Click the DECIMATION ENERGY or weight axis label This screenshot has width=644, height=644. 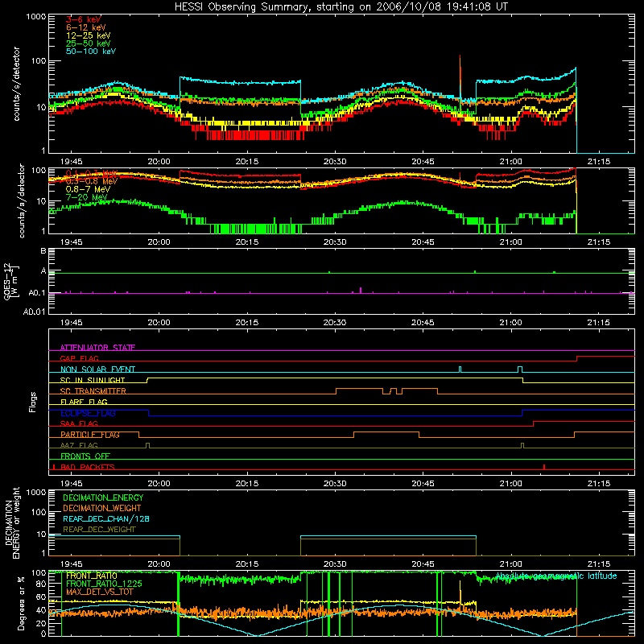coord(12,522)
